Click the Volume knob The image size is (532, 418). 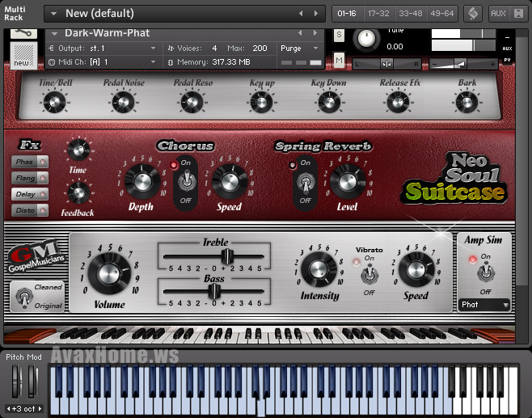(109, 273)
